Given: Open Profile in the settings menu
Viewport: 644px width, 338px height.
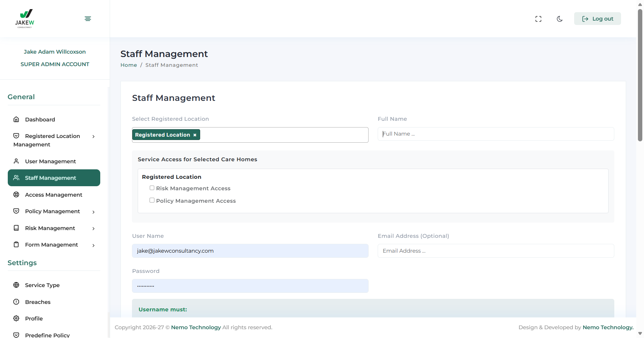Looking at the screenshot, I should click(x=34, y=318).
